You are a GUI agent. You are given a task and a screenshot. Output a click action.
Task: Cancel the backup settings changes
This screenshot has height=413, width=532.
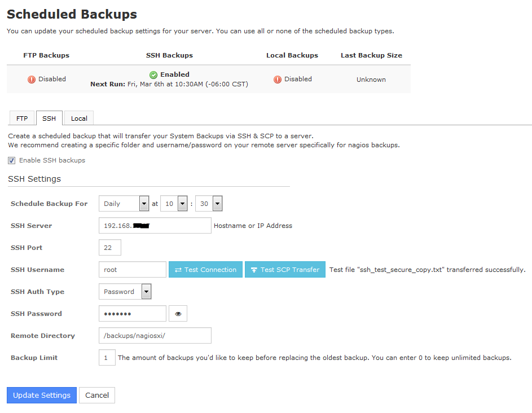(97, 395)
